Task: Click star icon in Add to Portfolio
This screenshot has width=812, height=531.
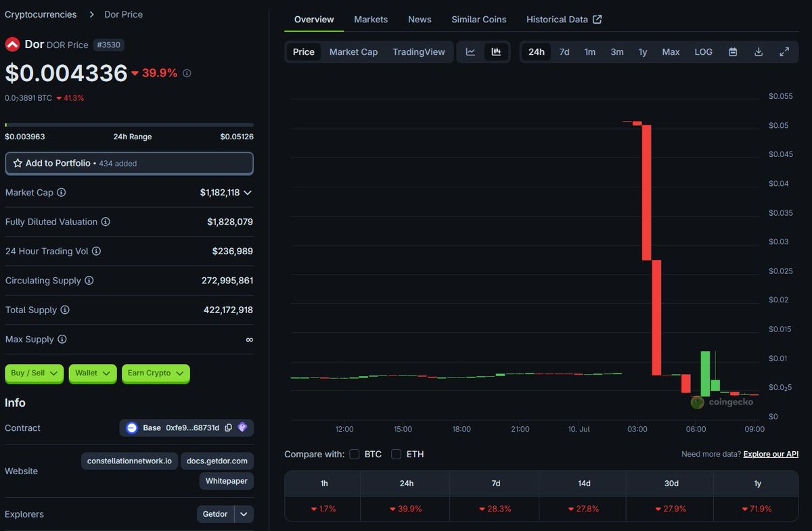Action: click(x=18, y=163)
